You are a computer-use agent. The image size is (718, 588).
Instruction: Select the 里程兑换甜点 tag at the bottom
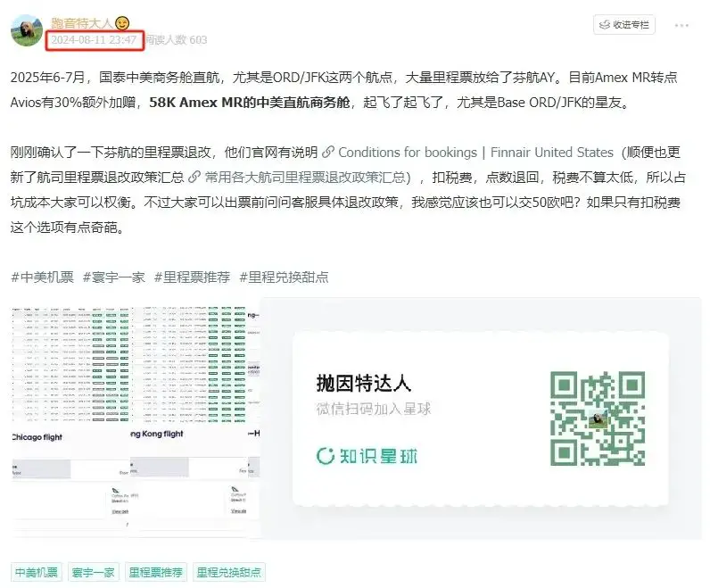pos(229,572)
